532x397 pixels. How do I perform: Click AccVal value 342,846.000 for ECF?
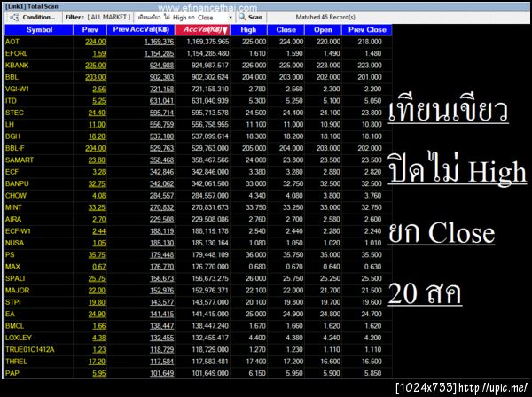point(210,172)
